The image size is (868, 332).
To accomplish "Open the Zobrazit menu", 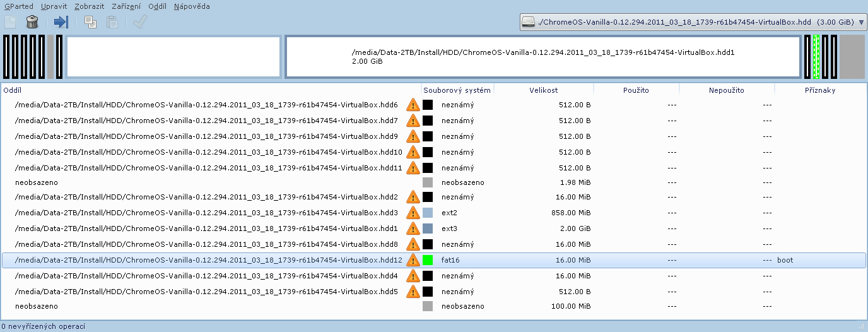I will click(90, 6).
